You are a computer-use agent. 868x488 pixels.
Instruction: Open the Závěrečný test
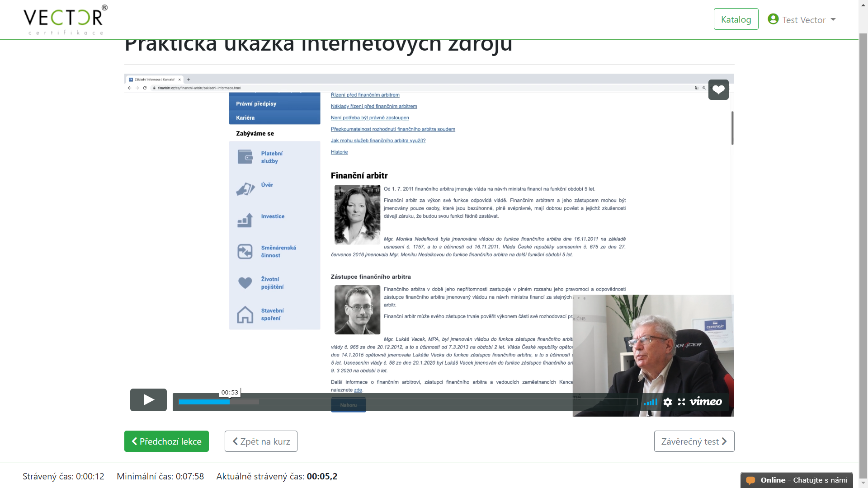[694, 441]
